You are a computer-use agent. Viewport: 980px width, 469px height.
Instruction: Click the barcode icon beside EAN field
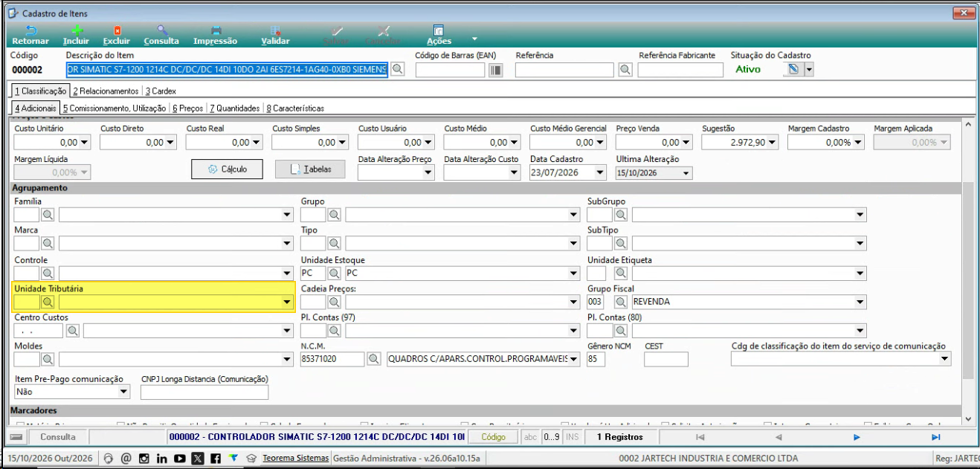[495, 70]
